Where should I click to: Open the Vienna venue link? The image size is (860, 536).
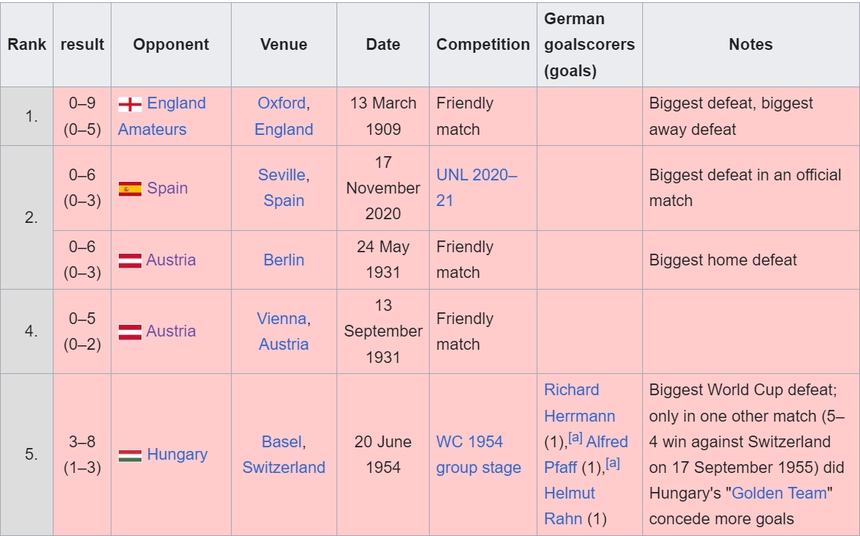tap(281, 318)
